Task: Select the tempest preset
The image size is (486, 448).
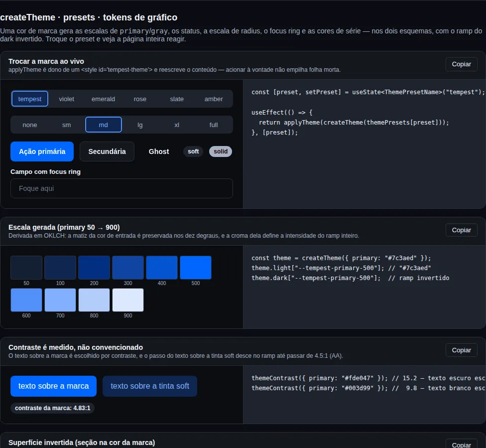Action: 30,99
